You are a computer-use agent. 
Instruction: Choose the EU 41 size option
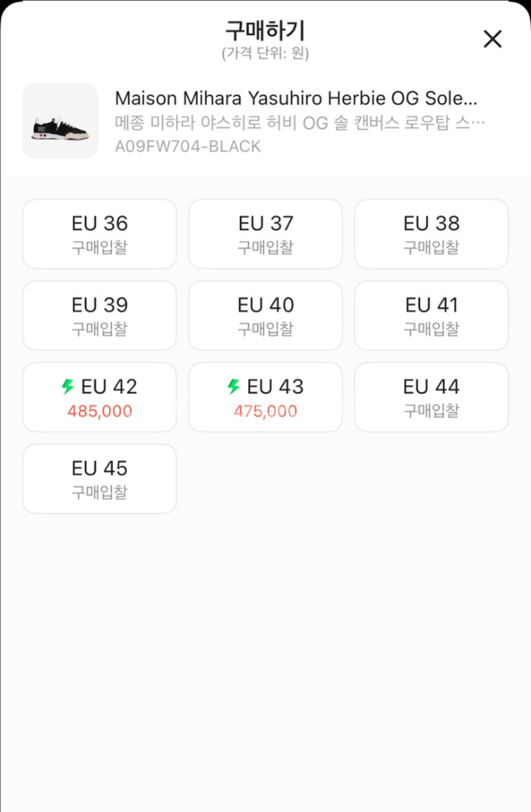431,316
